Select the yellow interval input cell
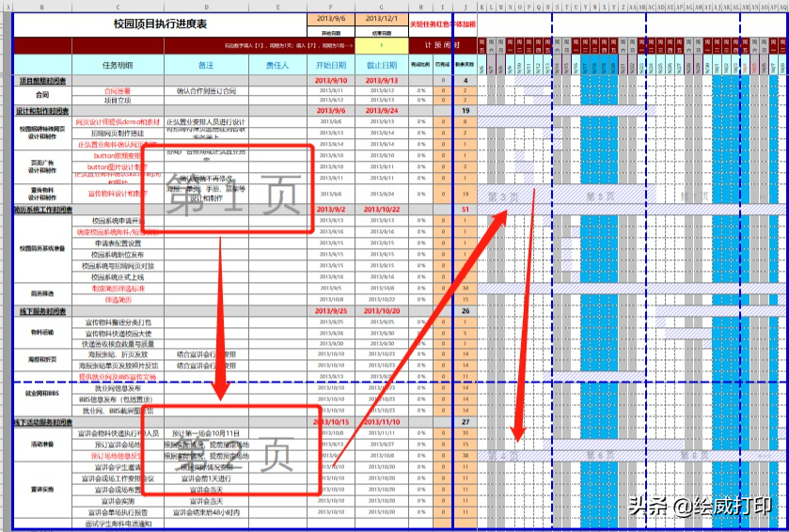 click(382, 45)
